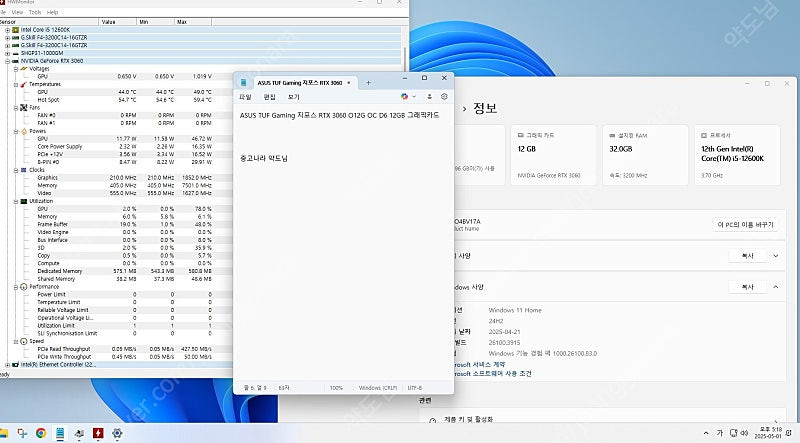Click 이 PC의 이름 바꾸기 button

click(x=745, y=225)
